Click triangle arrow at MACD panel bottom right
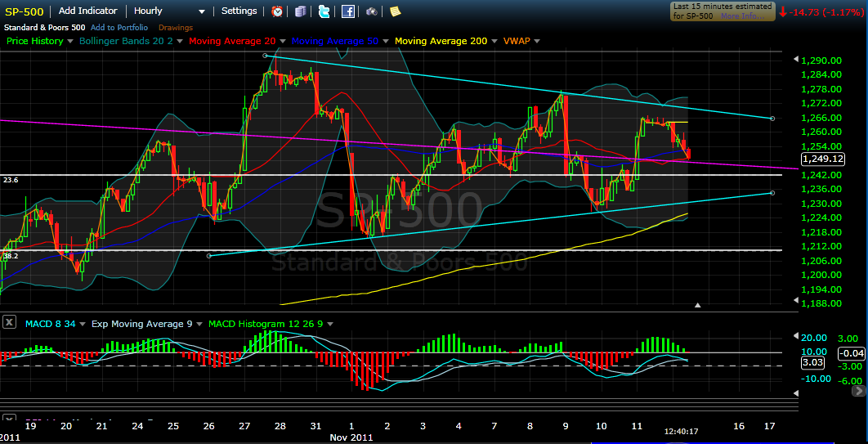 click(x=796, y=392)
